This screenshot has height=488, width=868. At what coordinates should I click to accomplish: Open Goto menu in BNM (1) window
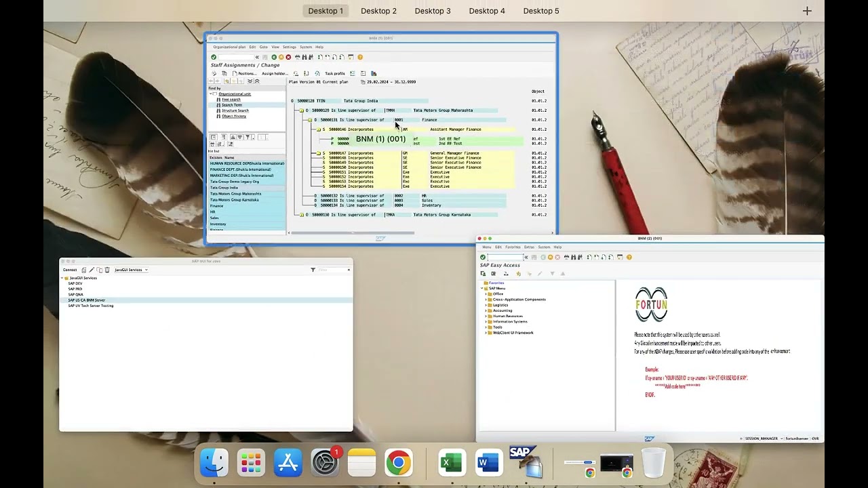click(264, 47)
